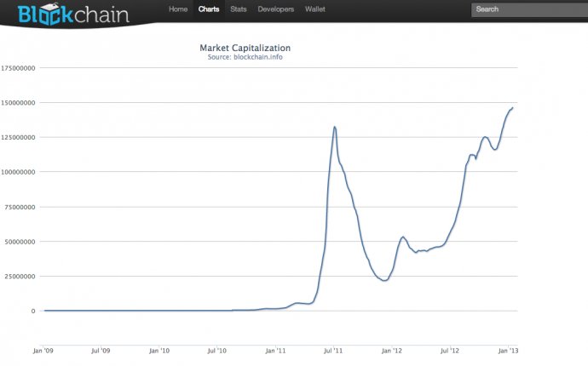Go to the Stats page
Viewport: 588px width, 366px height.
[x=239, y=9]
